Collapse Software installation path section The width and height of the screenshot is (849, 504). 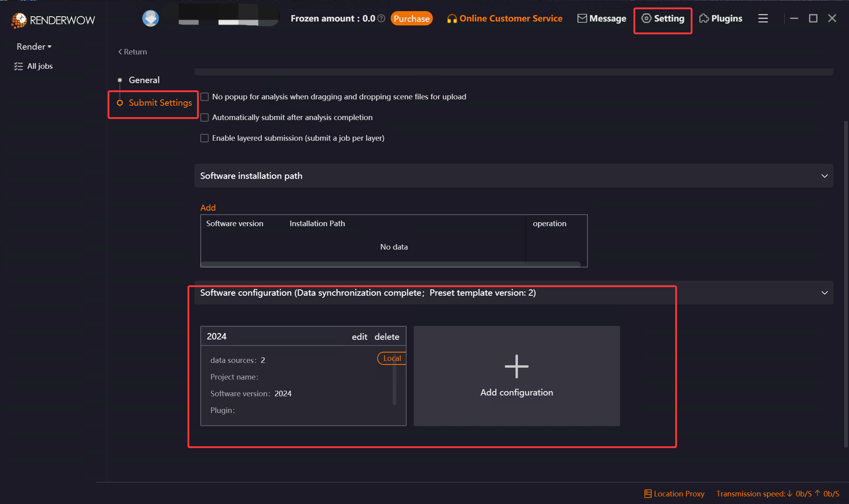(824, 176)
